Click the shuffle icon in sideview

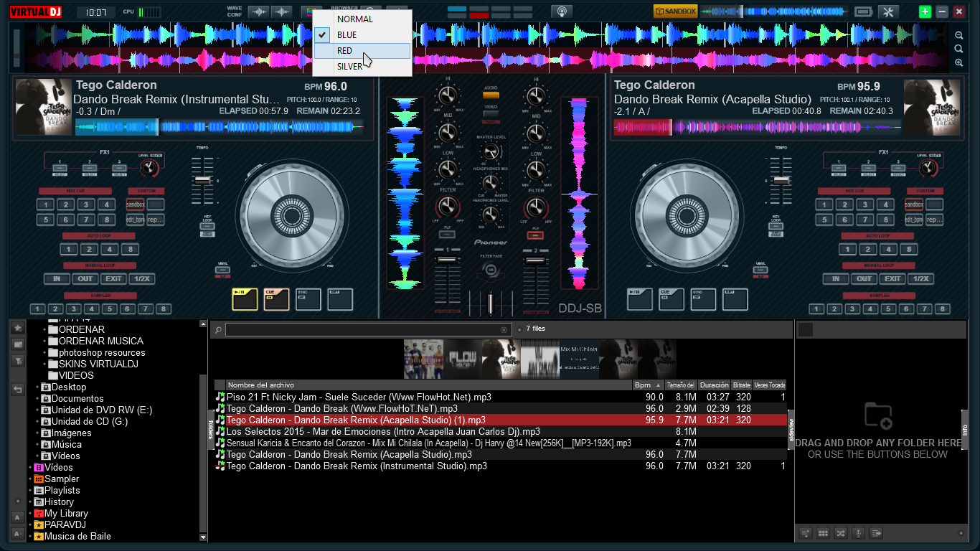pyautogui.click(x=841, y=533)
